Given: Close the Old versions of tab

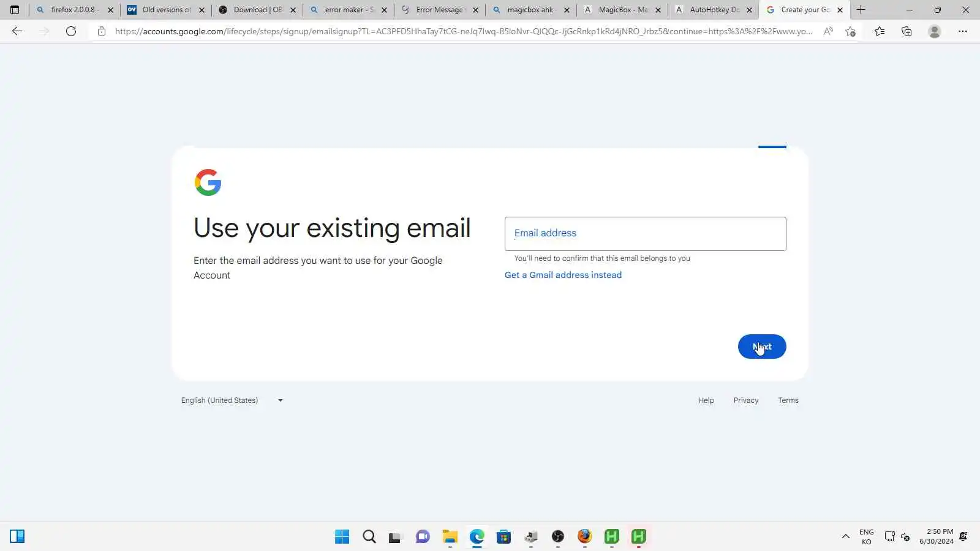Looking at the screenshot, I should click(x=202, y=10).
